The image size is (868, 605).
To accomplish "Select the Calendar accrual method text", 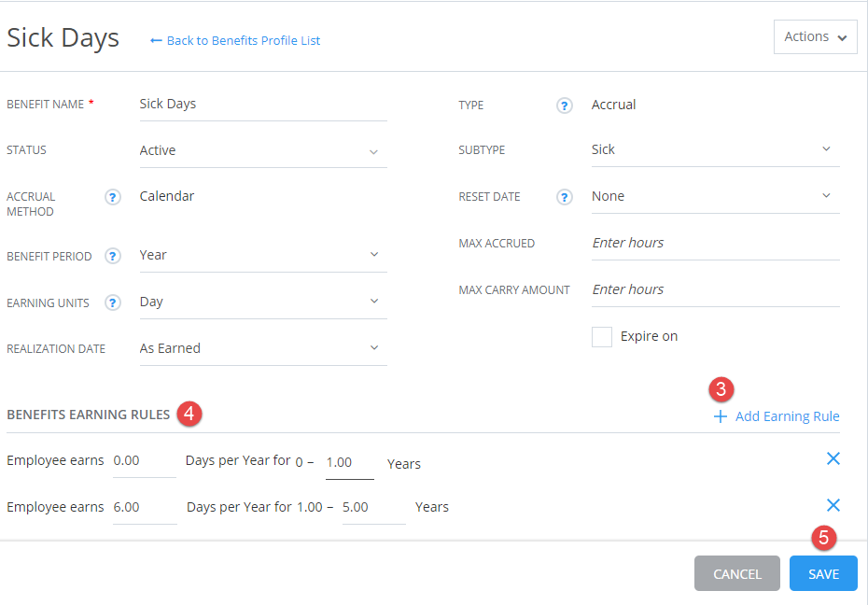I will pos(167,196).
